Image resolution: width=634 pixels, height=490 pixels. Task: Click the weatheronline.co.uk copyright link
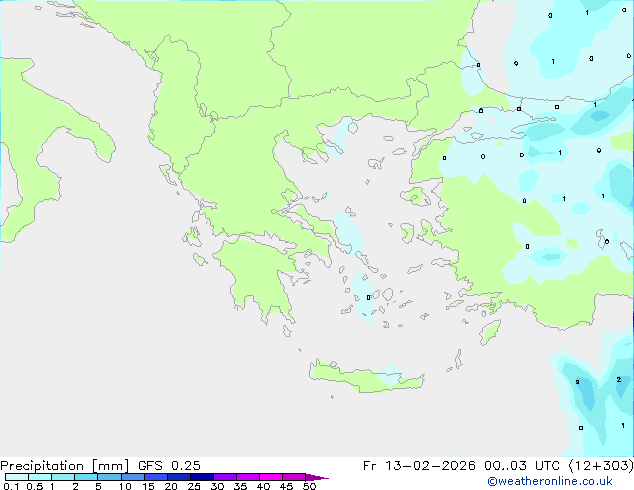point(550,481)
